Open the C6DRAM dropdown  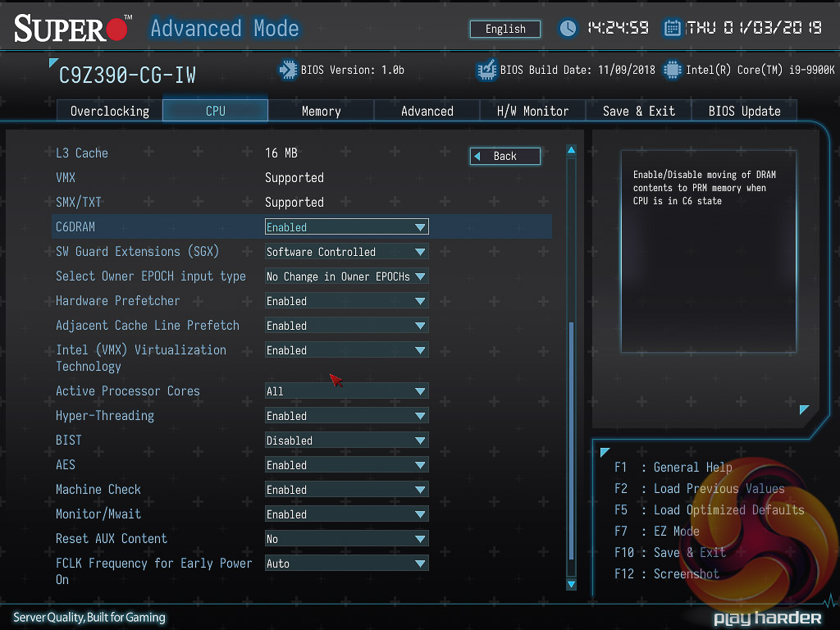coord(347,227)
